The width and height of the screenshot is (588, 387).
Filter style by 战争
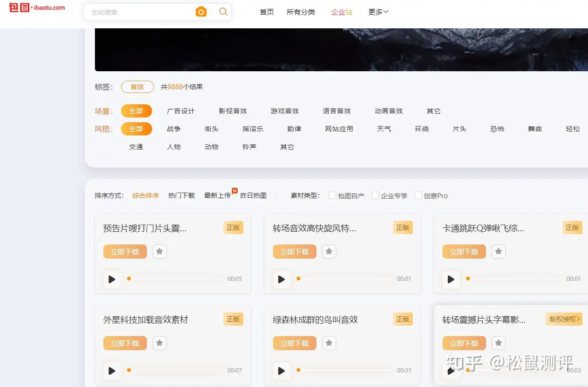[174, 129]
